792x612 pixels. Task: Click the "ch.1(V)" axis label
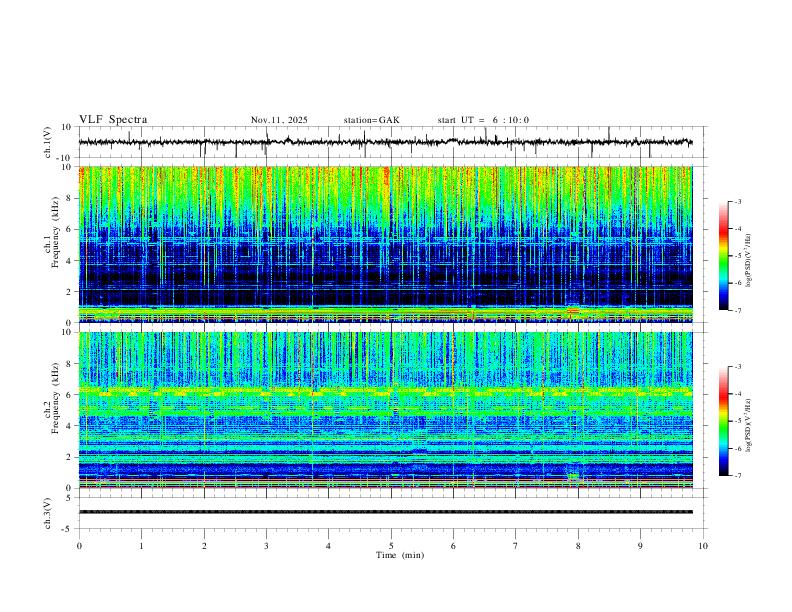click(x=48, y=142)
